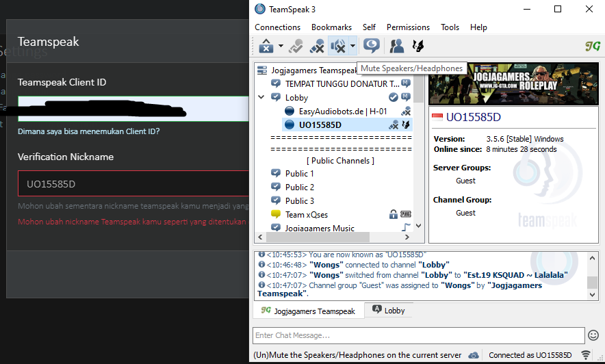Select the Public 3 channel
The height and width of the screenshot is (364, 605).
click(299, 201)
